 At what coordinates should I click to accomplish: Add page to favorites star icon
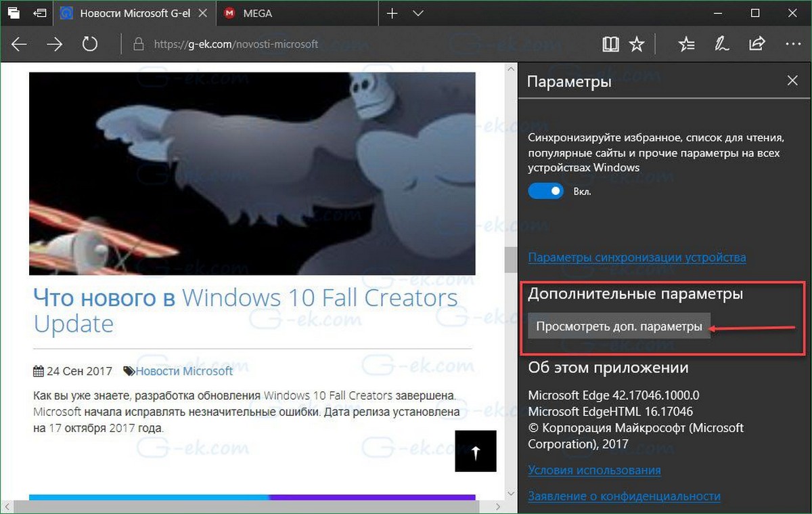(x=637, y=44)
